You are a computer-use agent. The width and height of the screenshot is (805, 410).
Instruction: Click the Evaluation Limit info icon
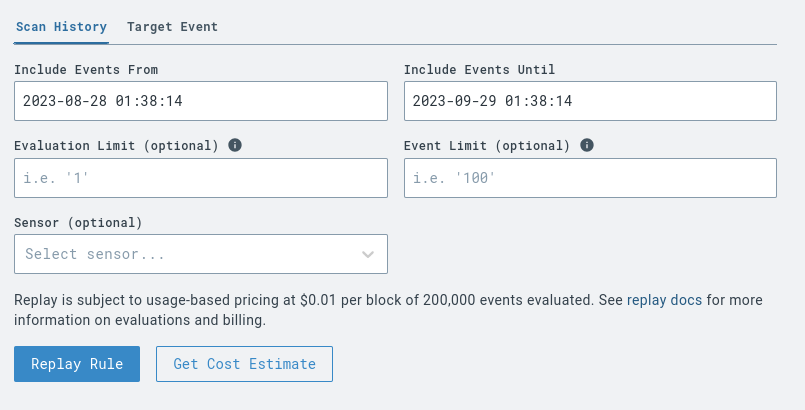[x=236, y=145]
